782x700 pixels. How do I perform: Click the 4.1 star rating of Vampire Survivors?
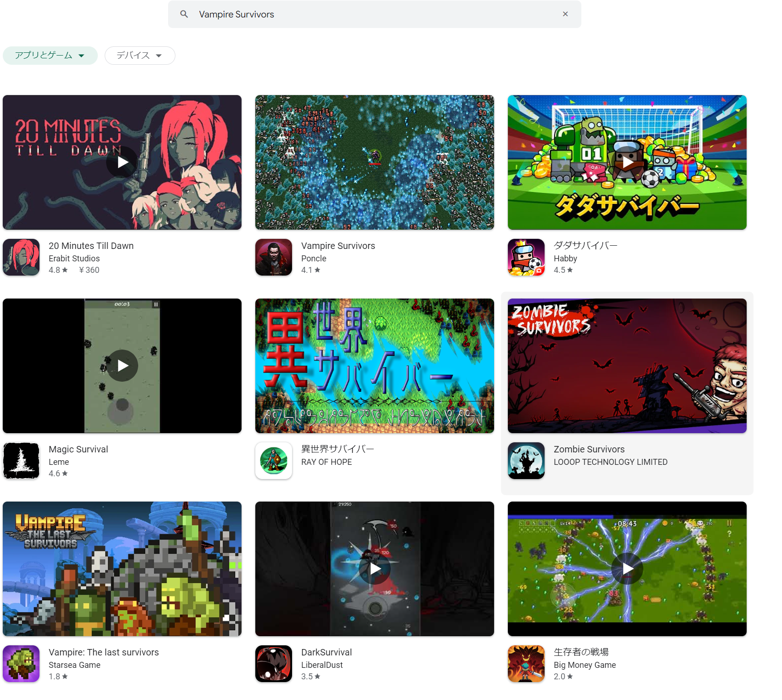(x=311, y=270)
